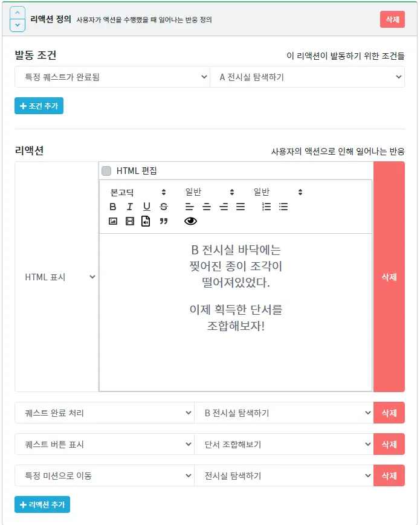420x525 pixels.
Task: Apply strikethrough text formatting
Action: 163,207
